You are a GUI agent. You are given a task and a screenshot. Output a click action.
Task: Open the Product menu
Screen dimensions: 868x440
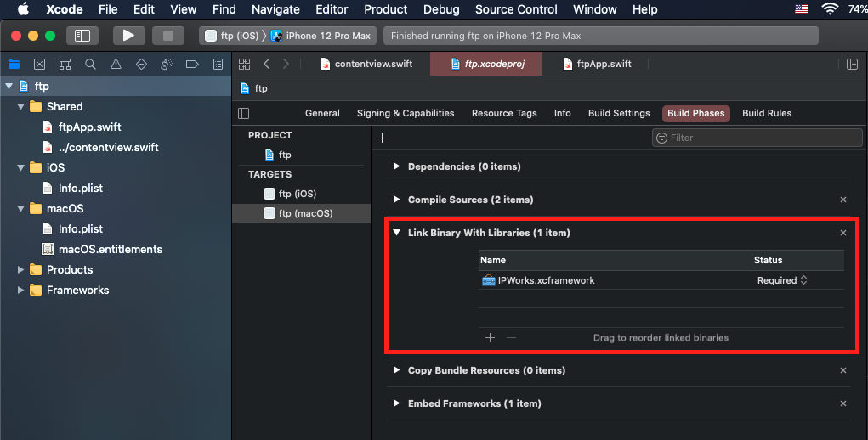[x=385, y=9]
